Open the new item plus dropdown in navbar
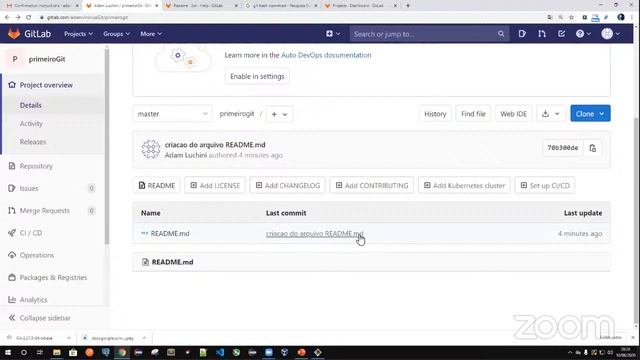640x360 pixels. coord(333,34)
